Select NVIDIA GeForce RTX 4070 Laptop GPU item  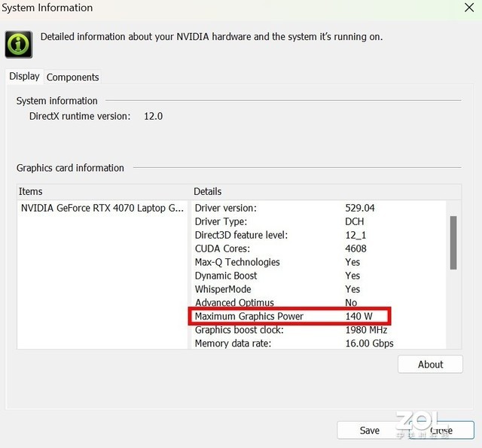tap(102, 208)
